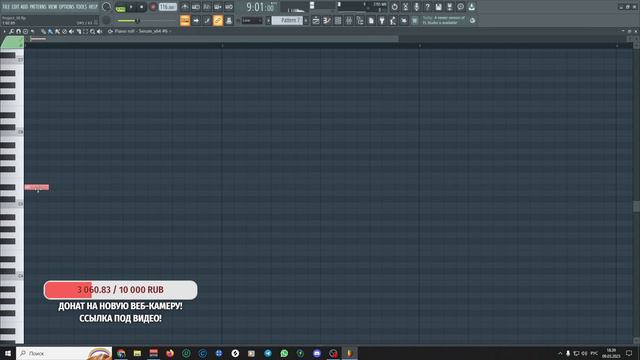Open Windows Start button

click(8, 353)
